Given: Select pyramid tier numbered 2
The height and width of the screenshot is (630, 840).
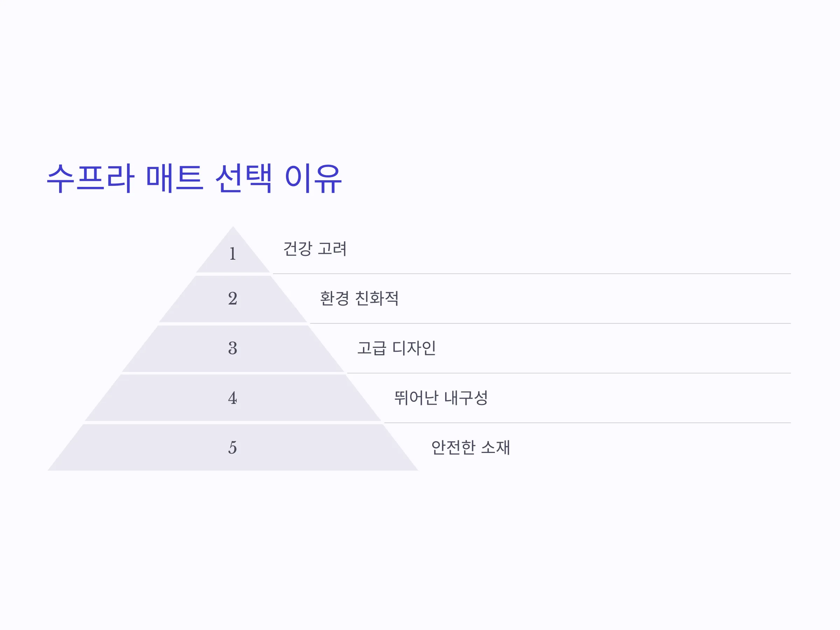Looking at the screenshot, I should [233, 299].
